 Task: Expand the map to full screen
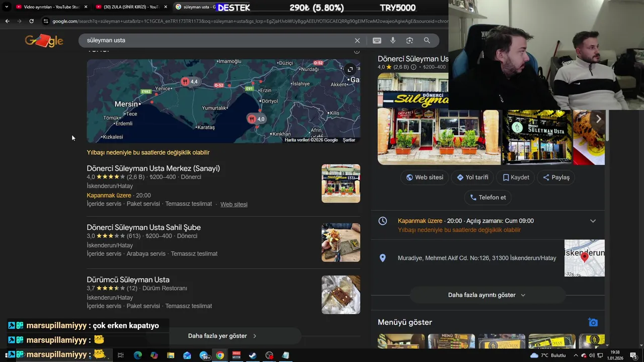pos(350,69)
